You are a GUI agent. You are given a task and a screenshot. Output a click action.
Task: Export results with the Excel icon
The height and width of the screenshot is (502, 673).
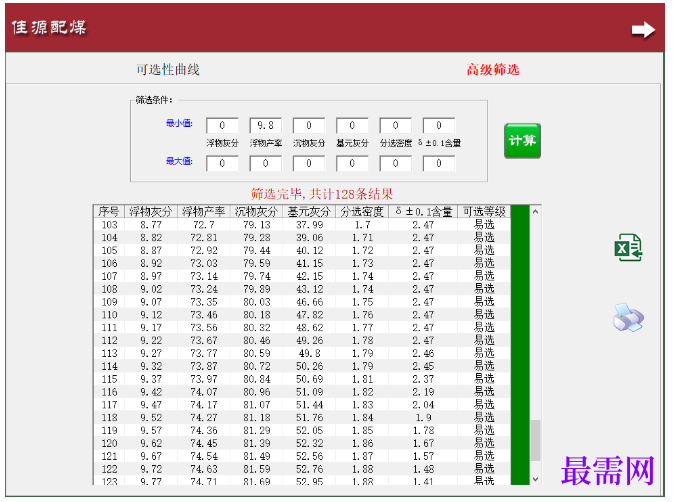point(628,248)
